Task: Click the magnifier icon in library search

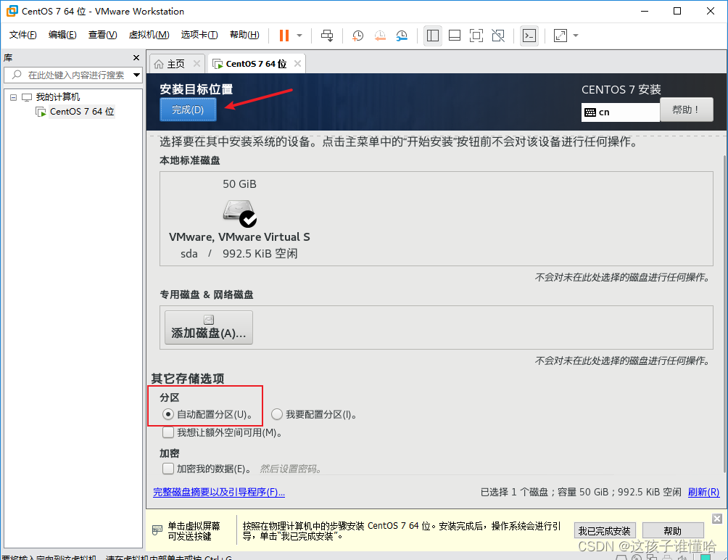Action: 17,75
